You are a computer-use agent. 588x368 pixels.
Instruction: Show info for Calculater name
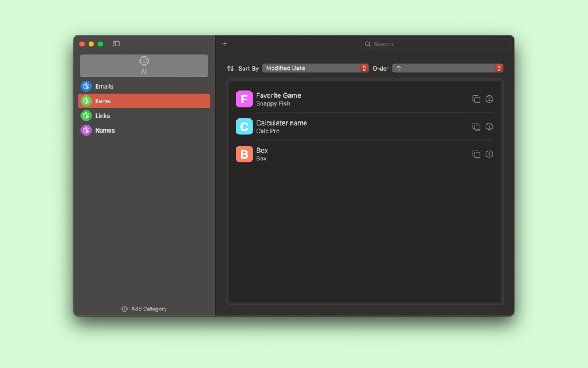click(490, 126)
